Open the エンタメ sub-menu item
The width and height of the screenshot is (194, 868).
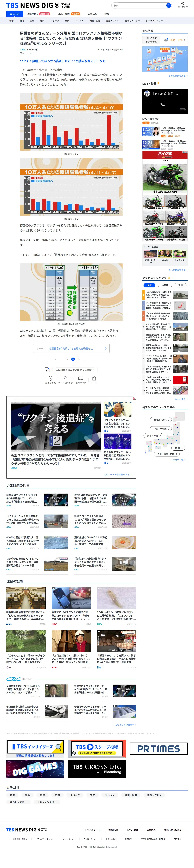(x=79, y=21)
